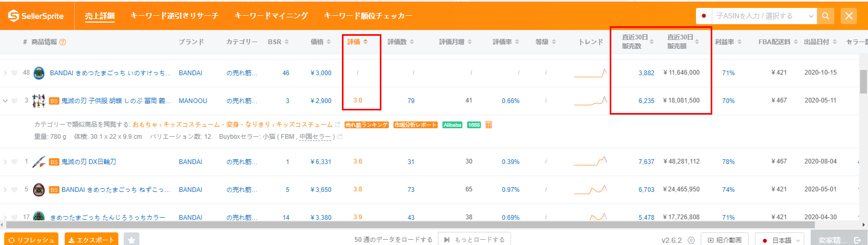Sort by 出品日付 column

[820, 42]
